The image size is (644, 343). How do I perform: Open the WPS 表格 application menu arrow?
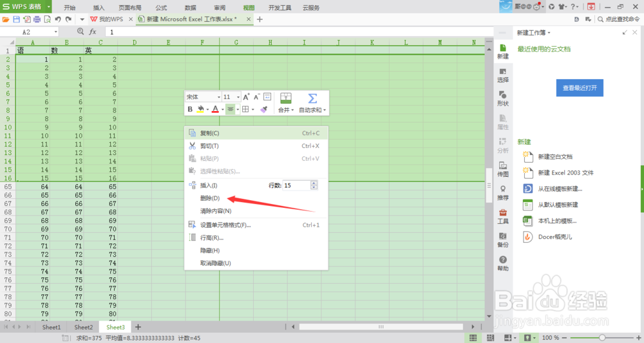click(48, 6)
